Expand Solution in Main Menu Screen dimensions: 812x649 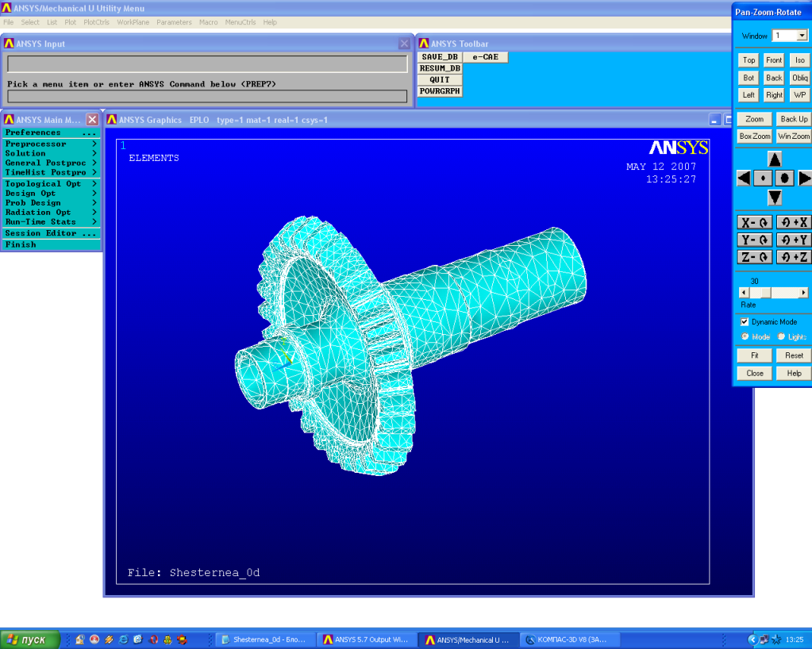click(51, 153)
